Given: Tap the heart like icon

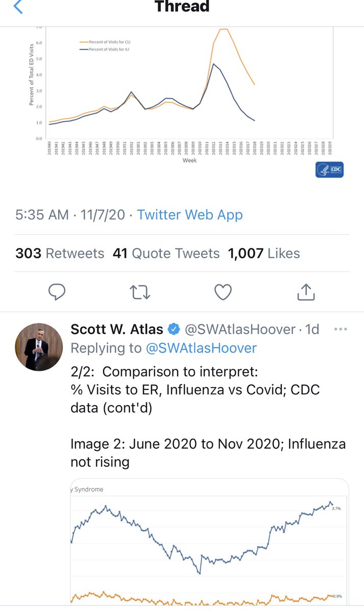Looking at the screenshot, I should (x=223, y=292).
